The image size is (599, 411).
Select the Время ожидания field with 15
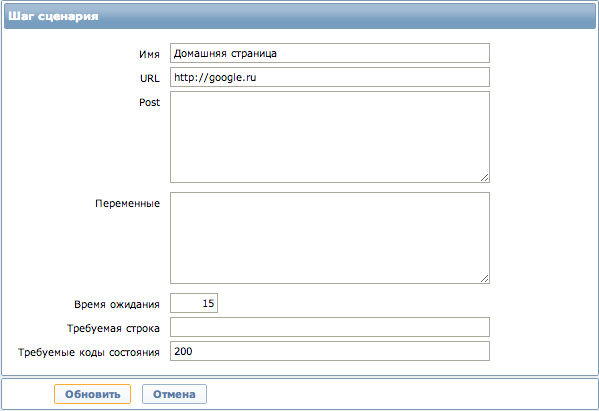click(194, 303)
